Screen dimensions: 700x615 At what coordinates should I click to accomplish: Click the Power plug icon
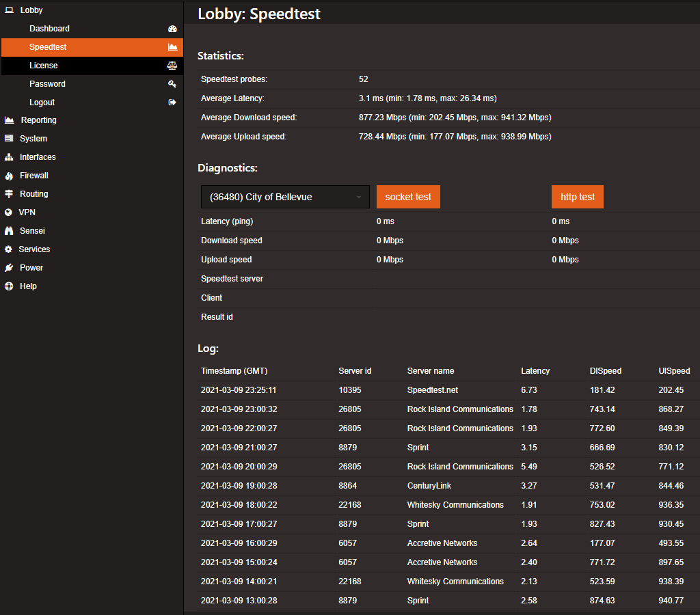click(x=9, y=268)
